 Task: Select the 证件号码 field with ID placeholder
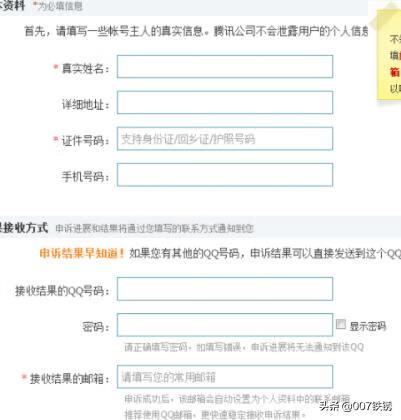click(225, 139)
